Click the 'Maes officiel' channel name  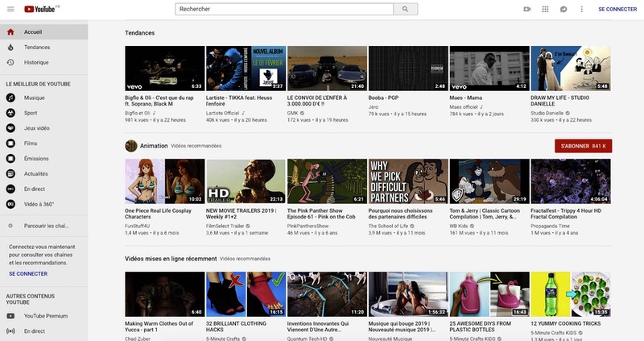point(464,107)
